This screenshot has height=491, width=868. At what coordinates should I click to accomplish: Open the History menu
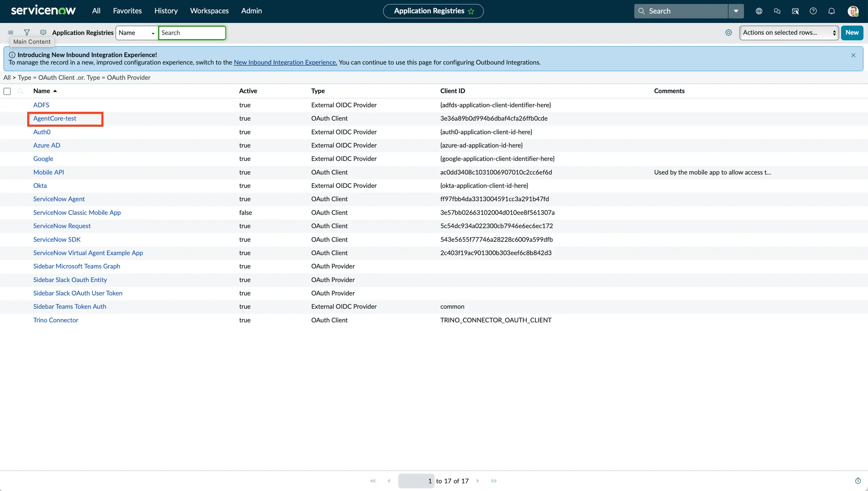pyautogui.click(x=166, y=11)
